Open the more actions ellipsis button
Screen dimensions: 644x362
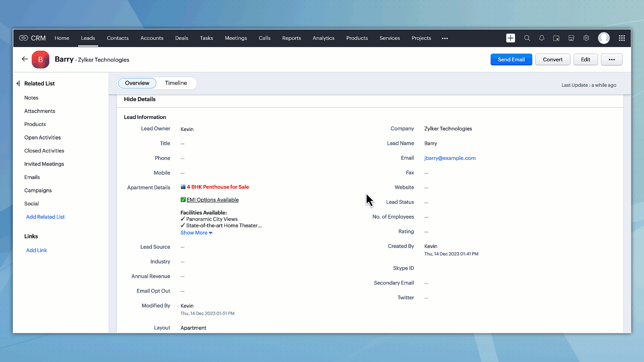click(611, 60)
